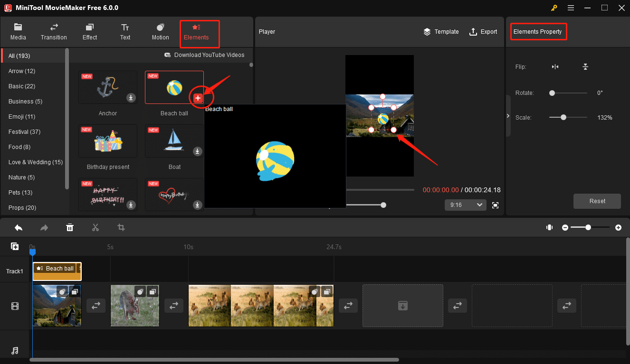Select the Beach ball clip on Track1

[57, 271]
